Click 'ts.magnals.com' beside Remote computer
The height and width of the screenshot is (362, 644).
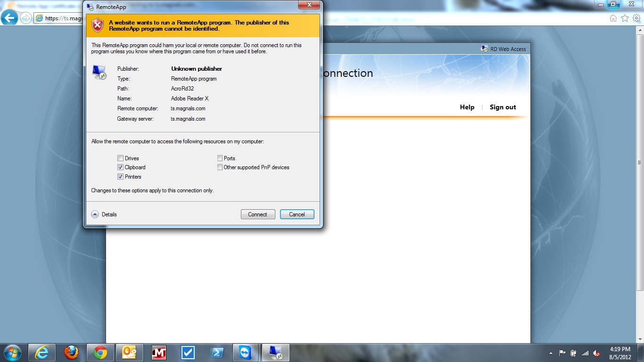point(188,108)
